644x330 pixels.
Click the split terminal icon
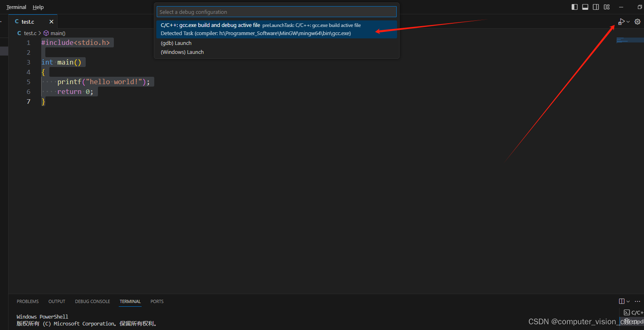click(622, 301)
